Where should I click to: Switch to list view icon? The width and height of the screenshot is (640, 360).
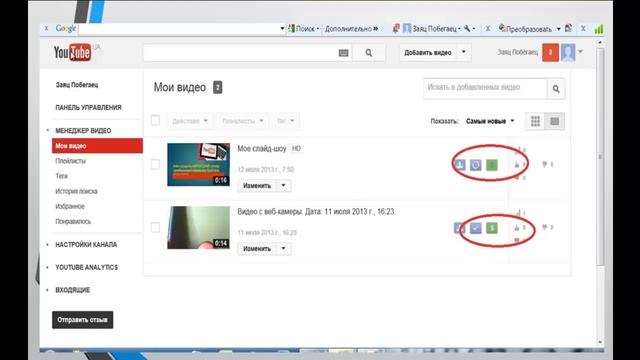click(554, 121)
